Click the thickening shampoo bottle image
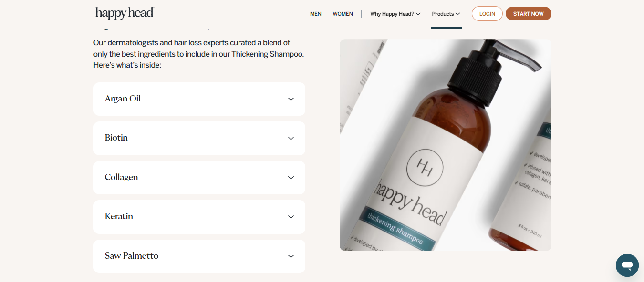644x282 pixels. tap(446, 145)
